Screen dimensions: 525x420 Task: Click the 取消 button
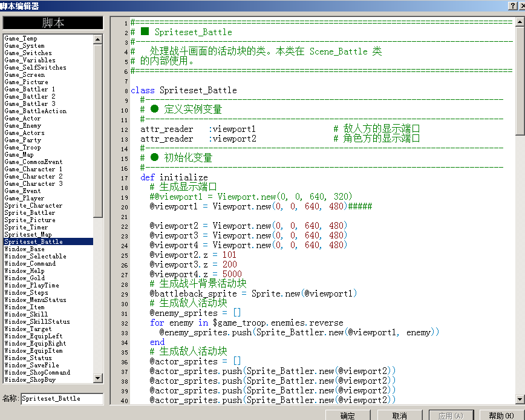click(x=399, y=415)
